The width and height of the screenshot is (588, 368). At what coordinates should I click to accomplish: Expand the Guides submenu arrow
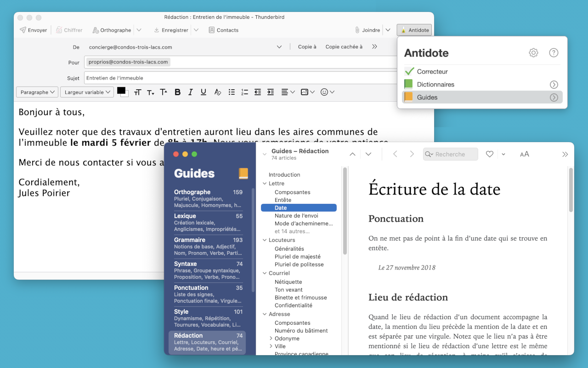tap(554, 98)
